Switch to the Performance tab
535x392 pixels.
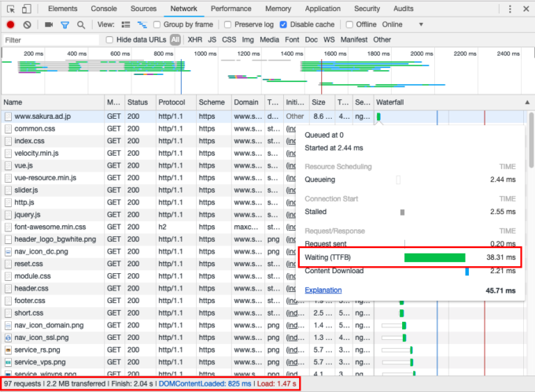click(x=231, y=9)
